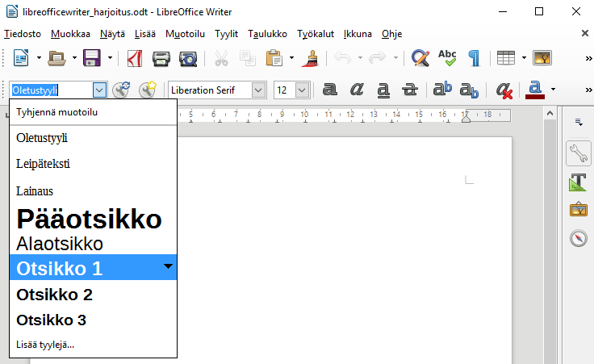Run the spelling check (Abc icon)
The height and width of the screenshot is (364, 594).
[x=447, y=58]
